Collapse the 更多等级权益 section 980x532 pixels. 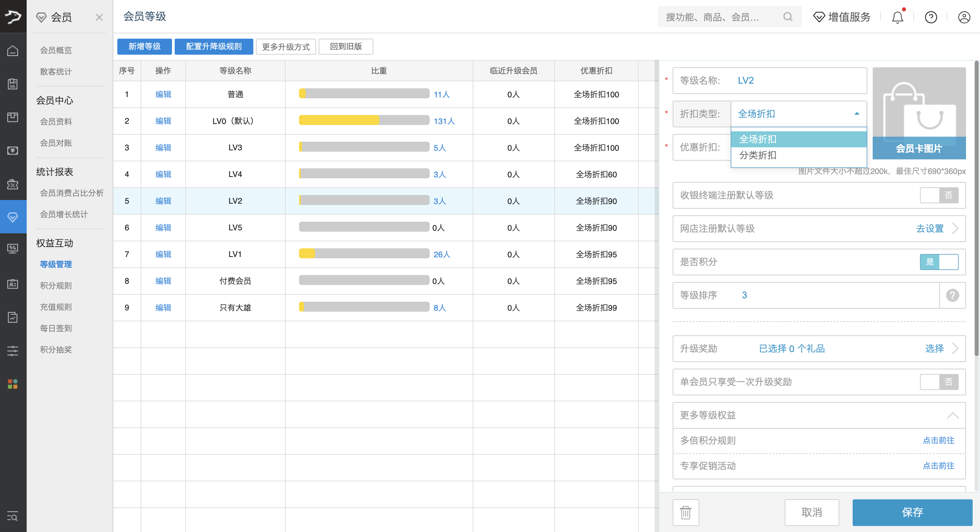(x=953, y=415)
